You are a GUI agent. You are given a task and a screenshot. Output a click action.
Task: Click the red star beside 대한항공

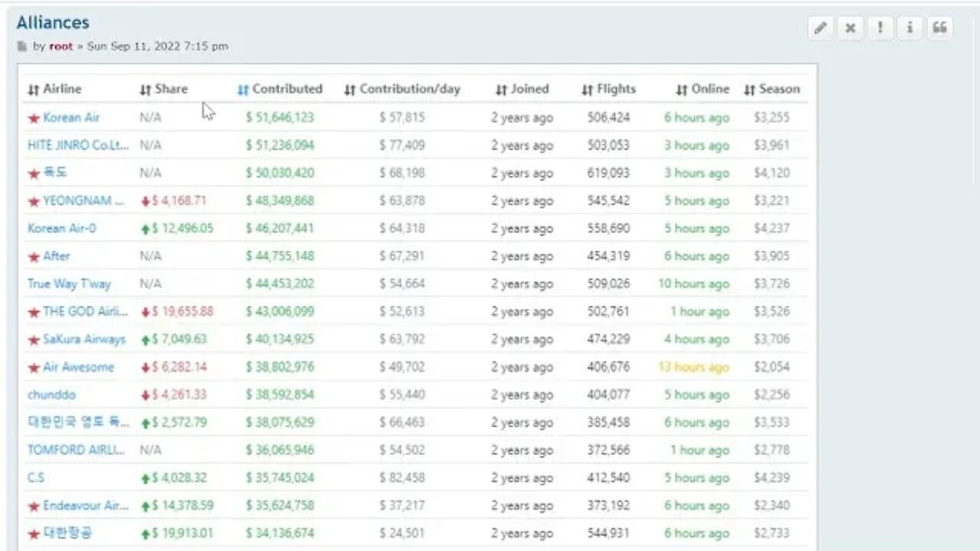tap(34, 533)
